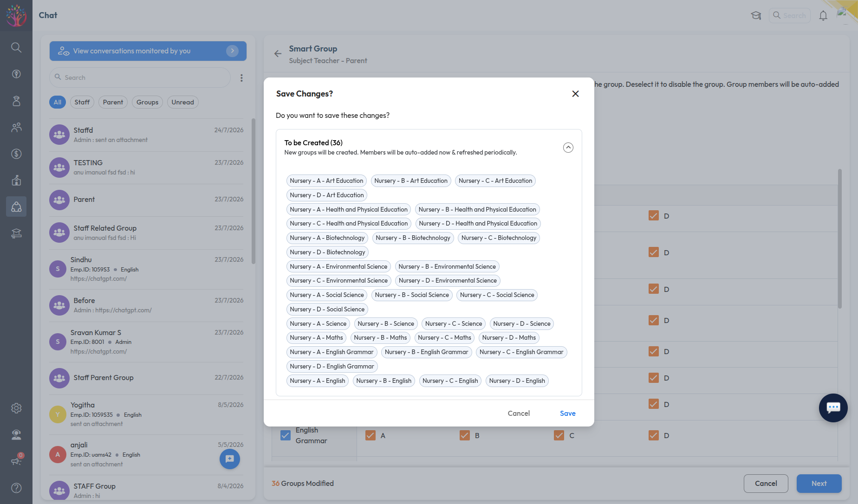This screenshot has width=858, height=504.
Task: Select the All chat filter
Action: tap(58, 102)
